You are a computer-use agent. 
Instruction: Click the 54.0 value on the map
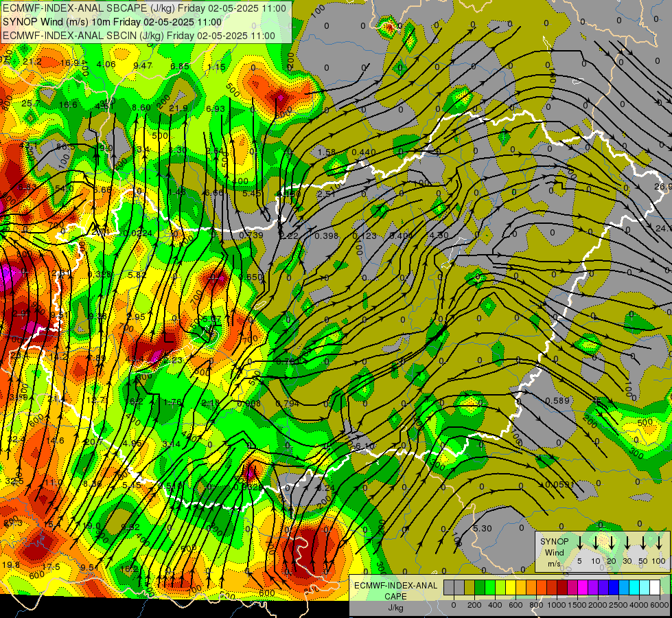click(65, 188)
